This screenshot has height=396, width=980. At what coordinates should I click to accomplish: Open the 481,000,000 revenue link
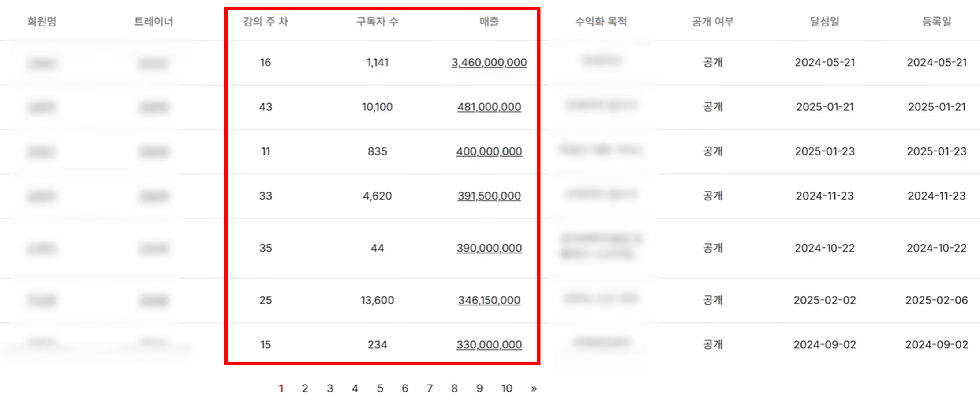pos(489,107)
